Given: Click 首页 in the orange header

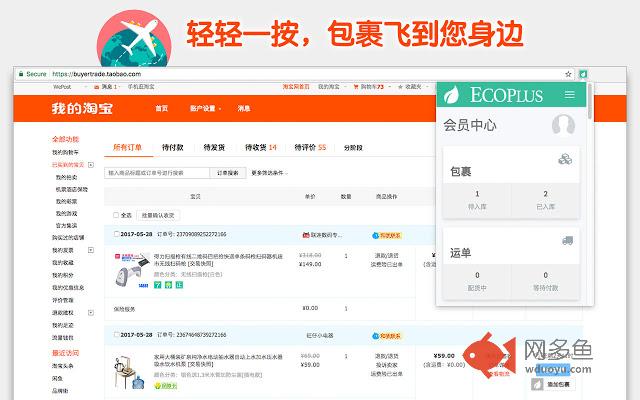Looking at the screenshot, I should point(162,108).
